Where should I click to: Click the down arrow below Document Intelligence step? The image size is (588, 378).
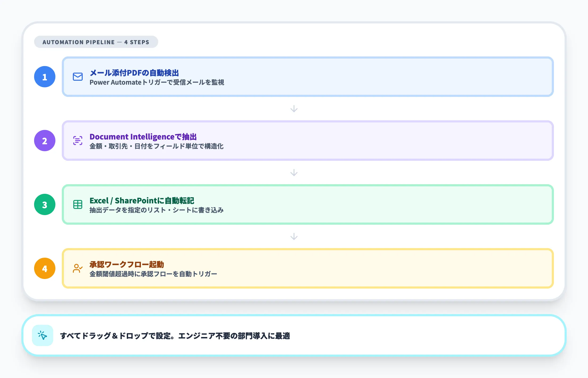(294, 172)
